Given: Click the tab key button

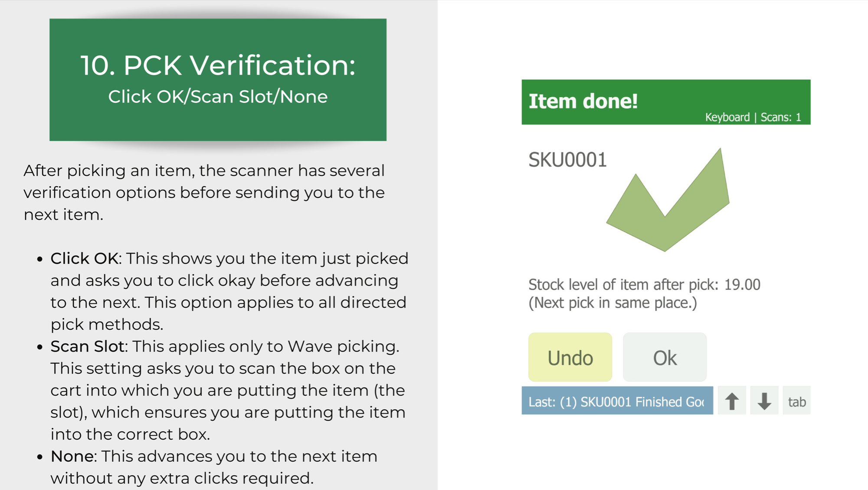Looking at the screenshot, I should [797, 401].
